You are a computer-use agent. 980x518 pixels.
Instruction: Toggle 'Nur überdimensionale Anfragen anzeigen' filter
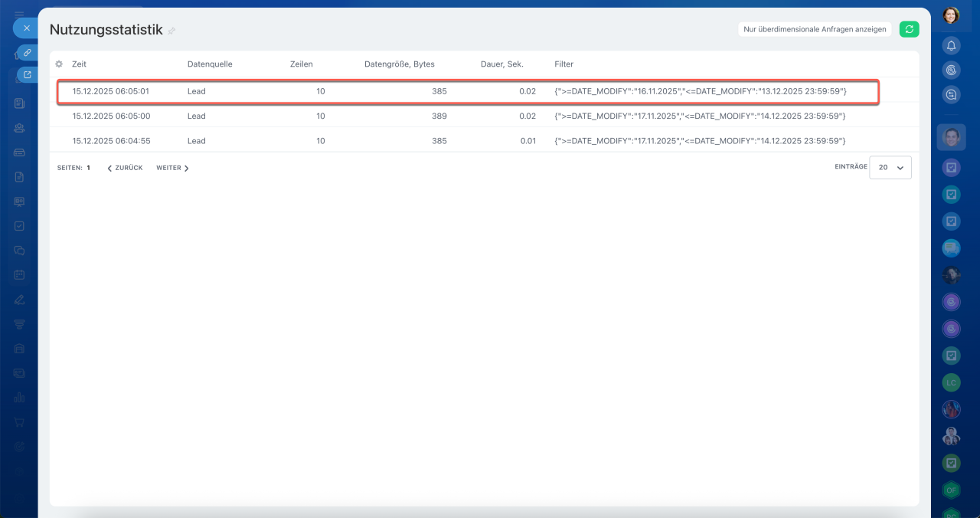(x=815, y=29)
